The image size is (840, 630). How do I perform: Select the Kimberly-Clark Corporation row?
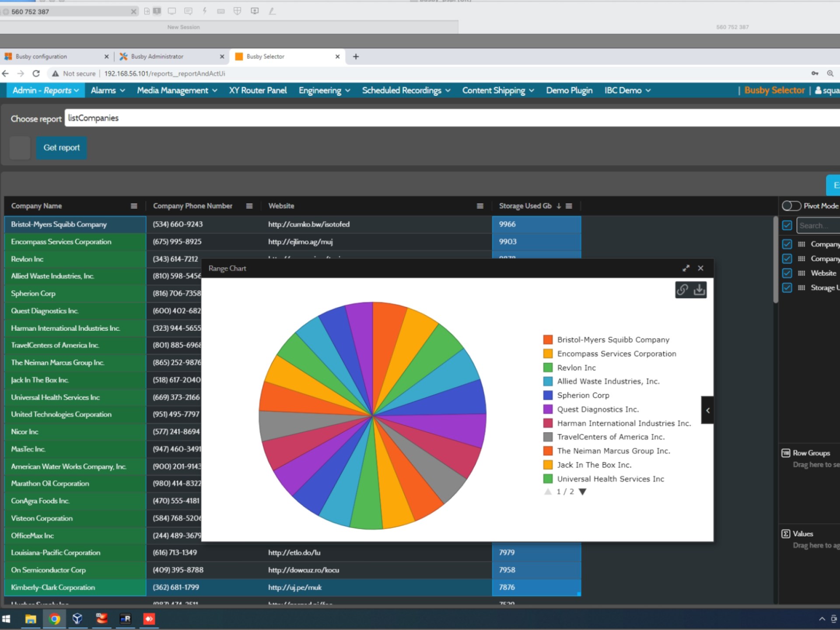292,588
